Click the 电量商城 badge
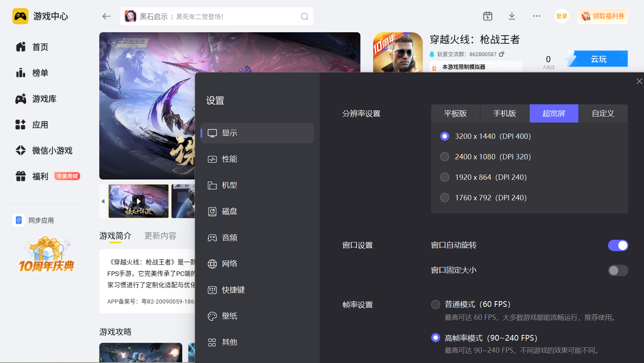 click(67, 176)
